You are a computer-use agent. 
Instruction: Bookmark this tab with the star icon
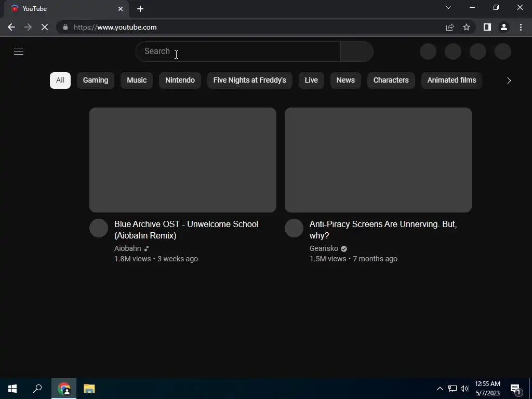pyautogui.click(x=467, y=27)
